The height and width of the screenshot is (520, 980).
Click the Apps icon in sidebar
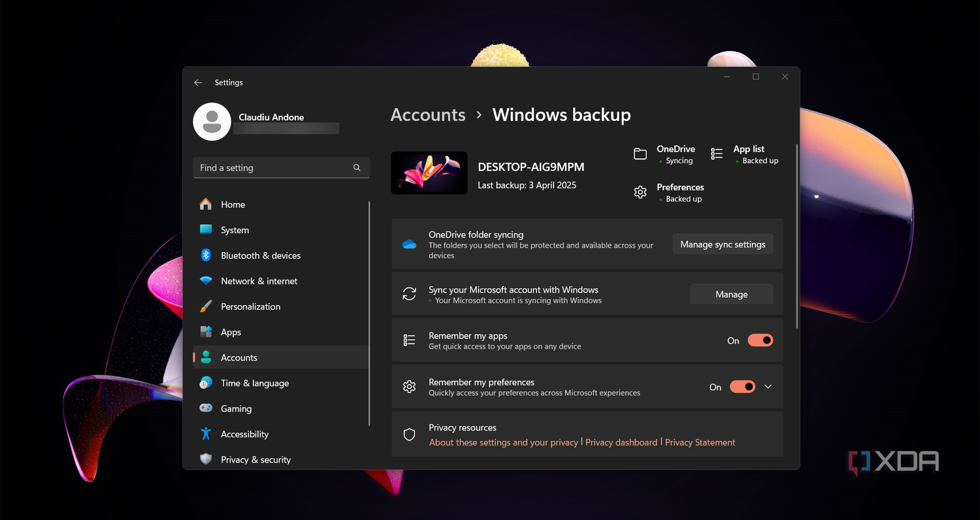point(206,332)
